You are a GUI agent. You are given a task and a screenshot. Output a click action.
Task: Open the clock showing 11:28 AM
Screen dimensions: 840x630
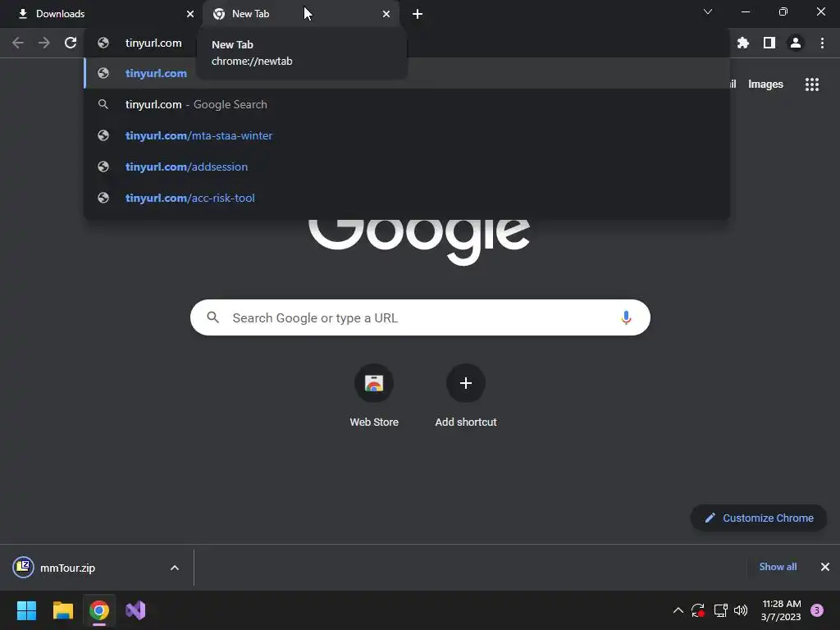(x=781, y=610)
